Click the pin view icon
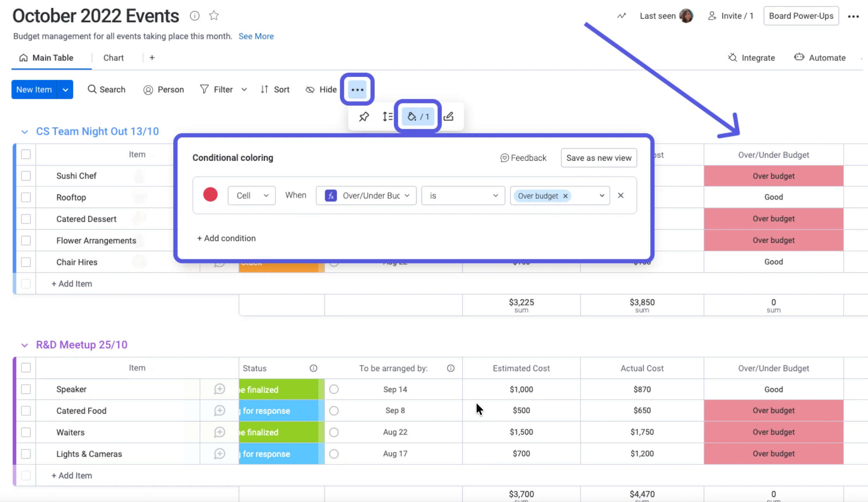868x502 pixels. (x=363, y=117)
